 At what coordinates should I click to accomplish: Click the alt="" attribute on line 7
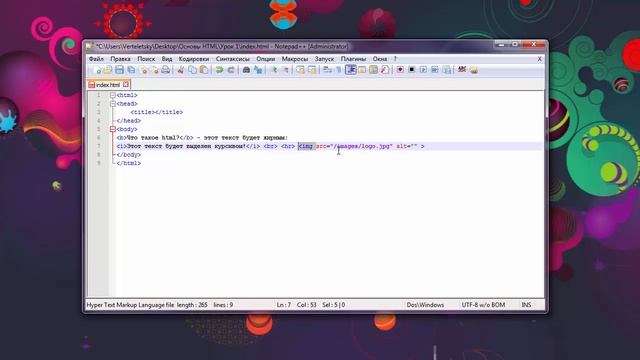click(407, 146)
